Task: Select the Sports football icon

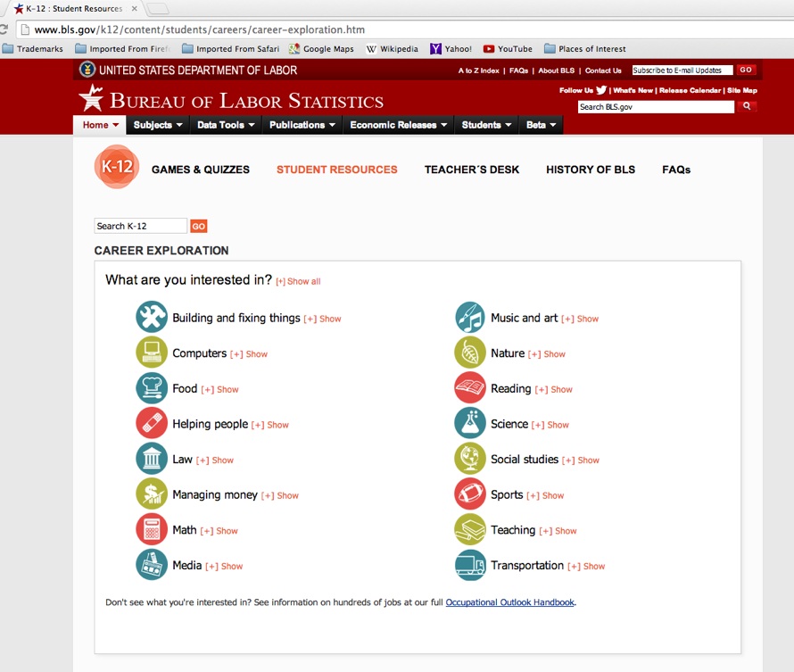Action: coord(470,494)
